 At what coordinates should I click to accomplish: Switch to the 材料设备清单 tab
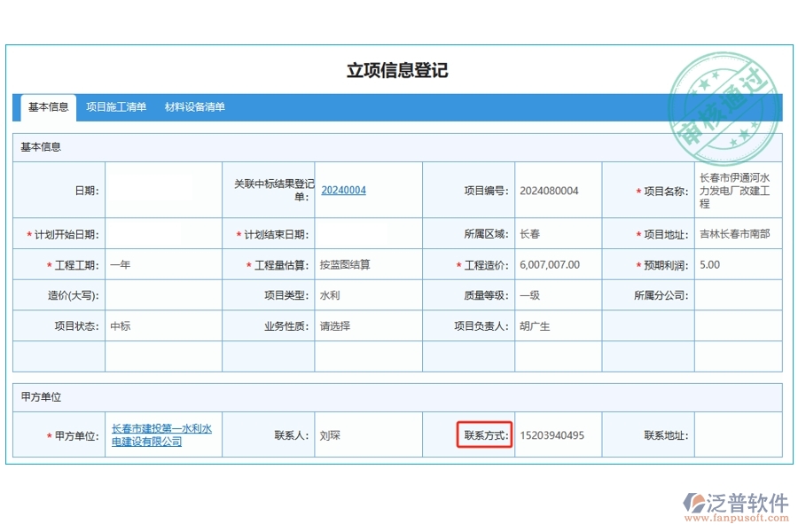[195, 107]
